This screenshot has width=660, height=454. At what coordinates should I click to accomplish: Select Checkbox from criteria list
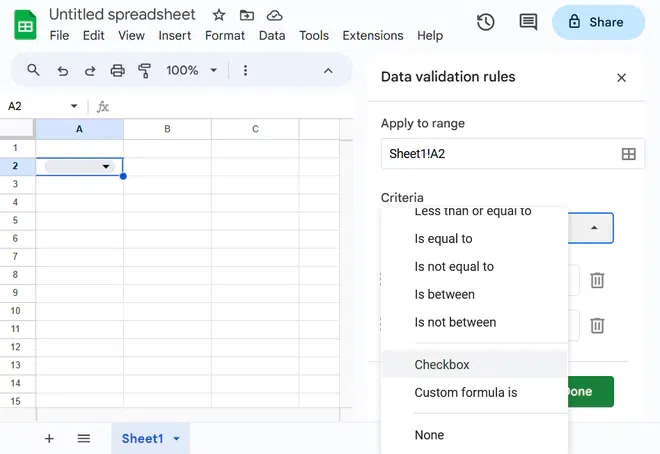click(442, 365)
